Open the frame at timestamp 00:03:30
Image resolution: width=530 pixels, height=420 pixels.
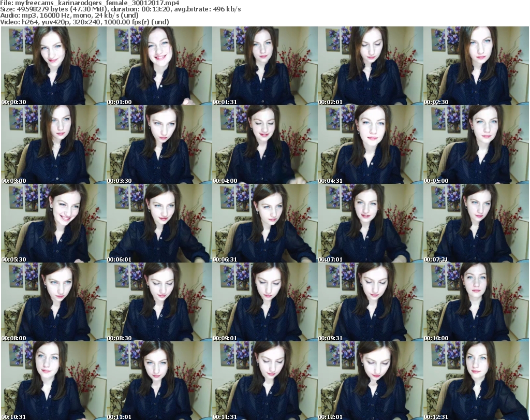(x=159, y=144)
